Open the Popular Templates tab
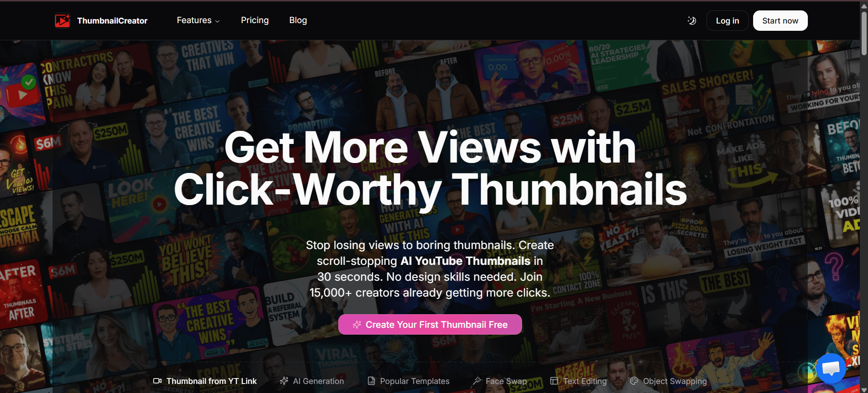 click(x=408, y=381)
